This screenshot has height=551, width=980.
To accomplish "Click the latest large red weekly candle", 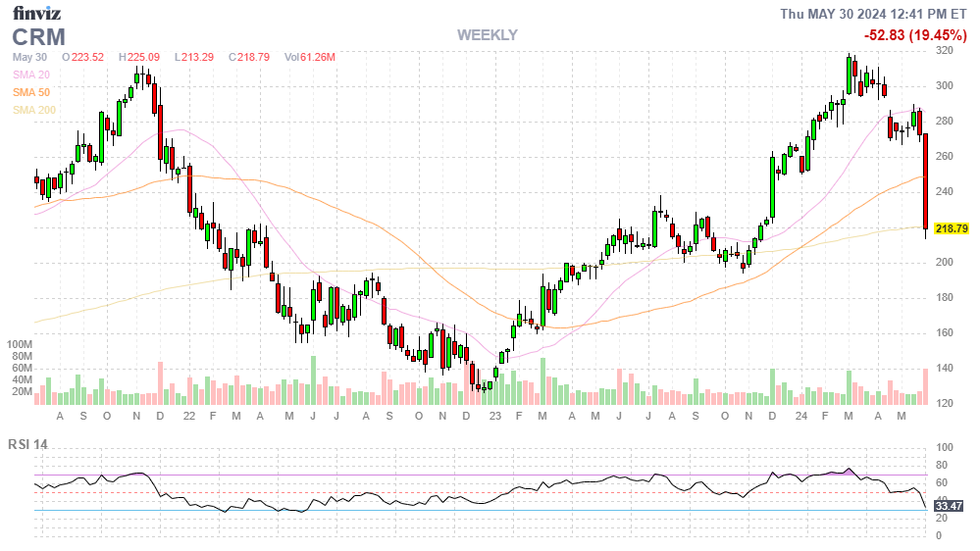I will pyautogui.click(x=925, y=181).
